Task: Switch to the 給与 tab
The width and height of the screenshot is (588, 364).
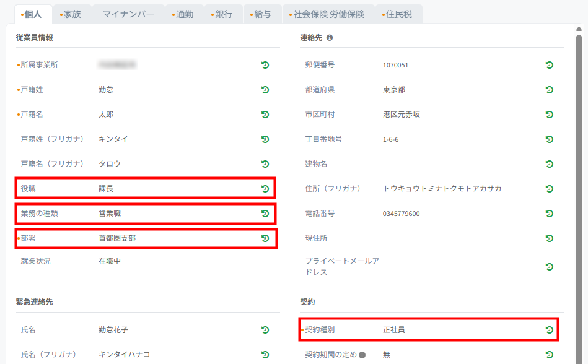Action: point(263,14)
